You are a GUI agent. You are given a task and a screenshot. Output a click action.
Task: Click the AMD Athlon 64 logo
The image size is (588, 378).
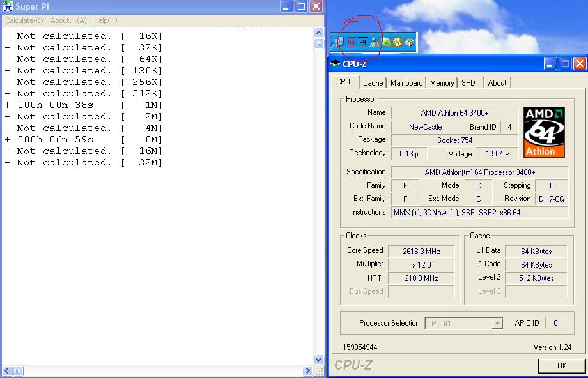(x=545, y=132)
